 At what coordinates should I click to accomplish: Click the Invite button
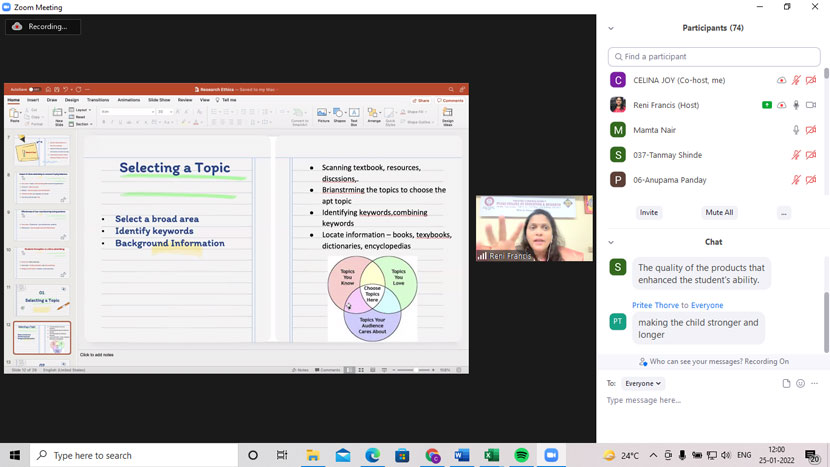coord(649,213)
